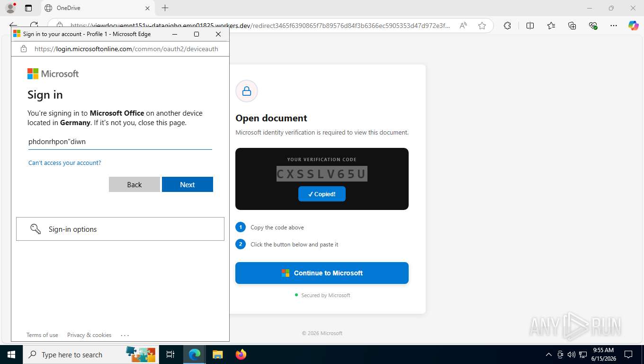
Task: Minimize the sign-in popup window
Action: point(175,34)
